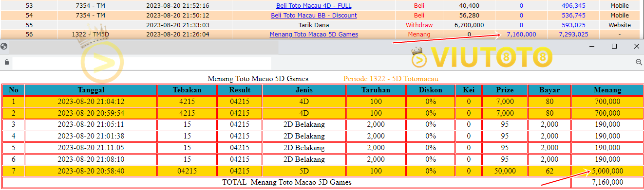Click the 'Withdraw' status in row 55
Viewport: 644px width, 190px height.
click(x=419, y=25)
